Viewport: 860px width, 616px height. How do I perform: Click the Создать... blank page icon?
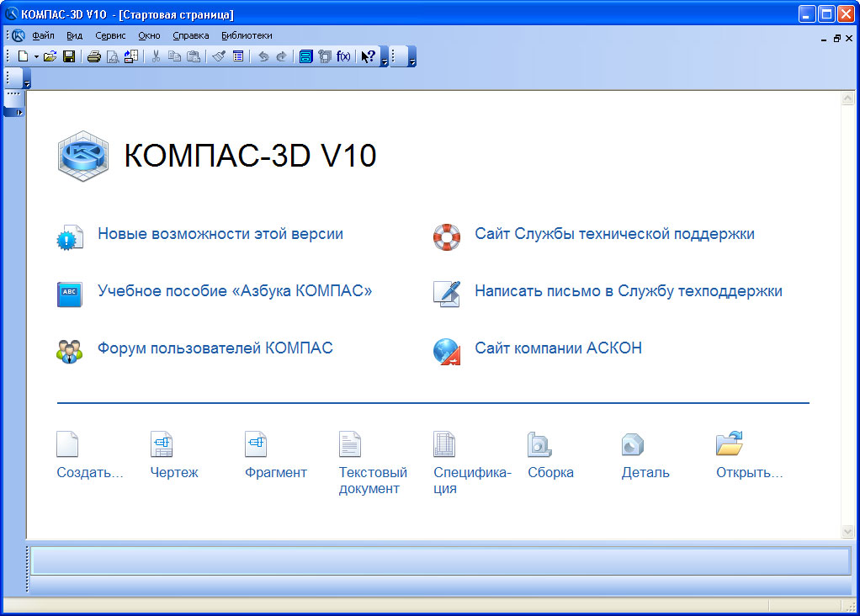coord(67,444)
